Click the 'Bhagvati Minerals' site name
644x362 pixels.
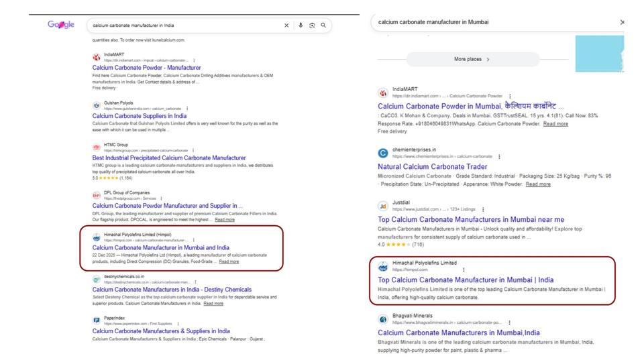(x=413, y=316)
